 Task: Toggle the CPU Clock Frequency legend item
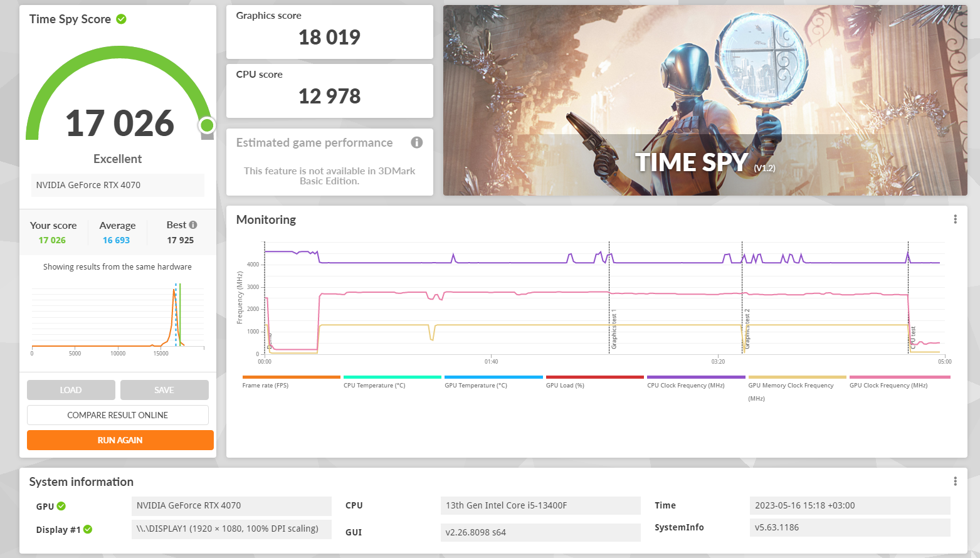[696, 382]
